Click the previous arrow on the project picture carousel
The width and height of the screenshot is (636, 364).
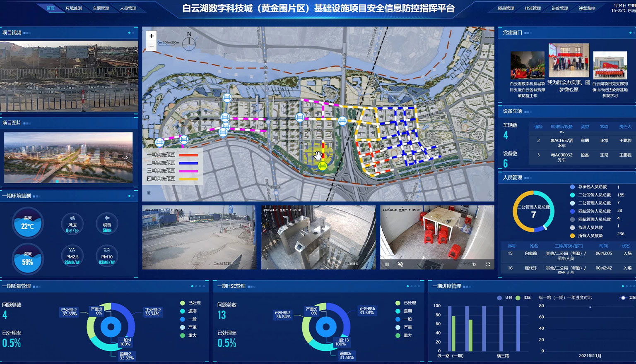click(9, 158)
